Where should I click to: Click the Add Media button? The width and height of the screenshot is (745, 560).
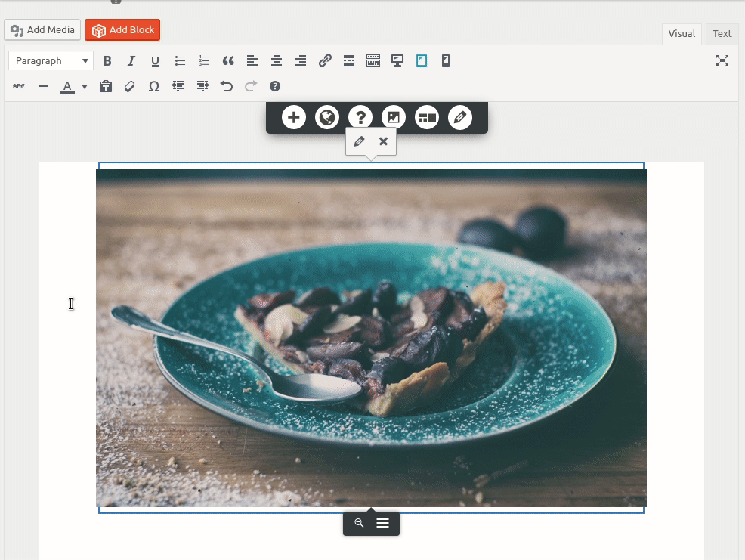click(42, 29)
